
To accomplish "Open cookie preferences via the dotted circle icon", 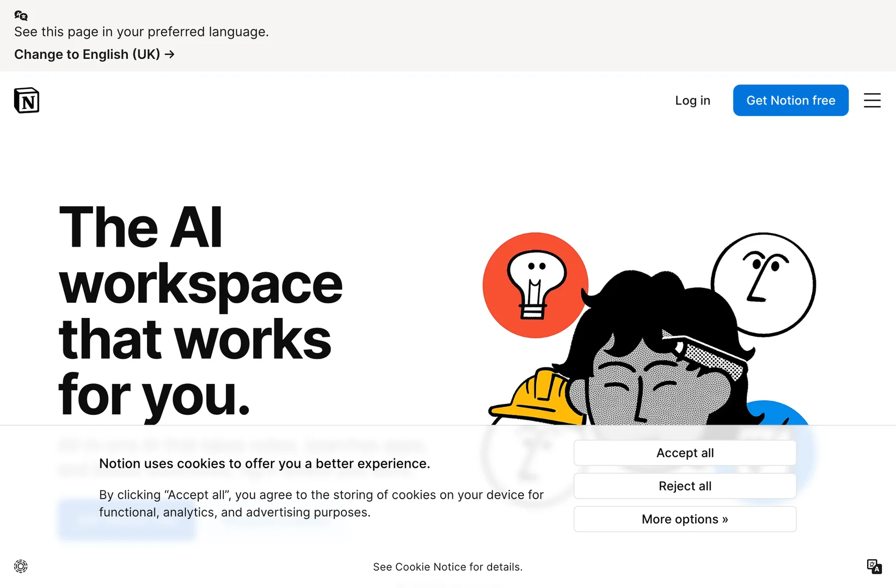I will (x=20, y=566).
